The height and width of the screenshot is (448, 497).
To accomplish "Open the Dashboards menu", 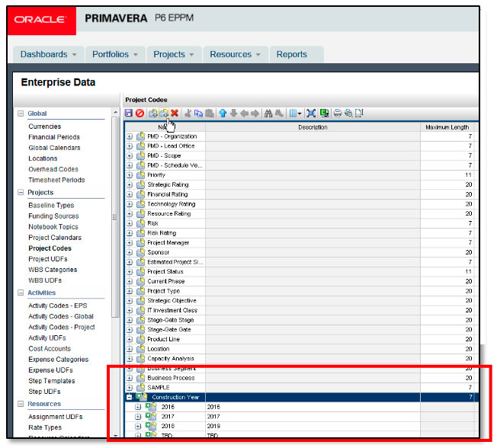I will 49,54.
